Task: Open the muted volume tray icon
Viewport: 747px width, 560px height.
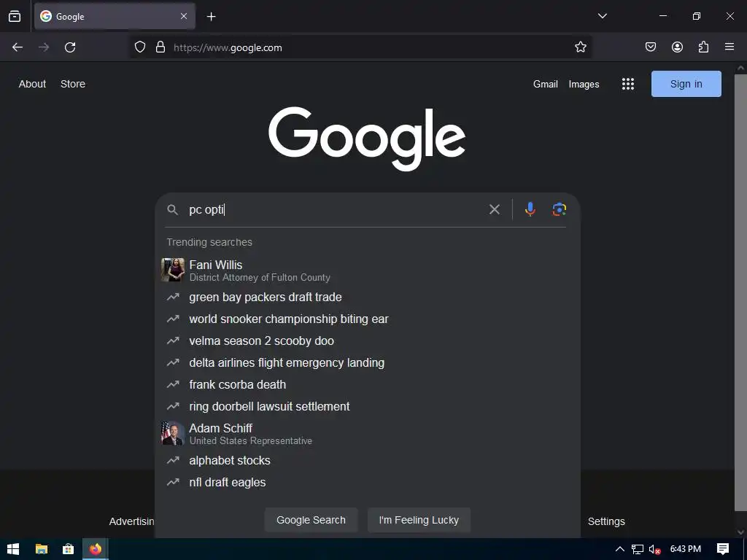Action: [654, 550]
